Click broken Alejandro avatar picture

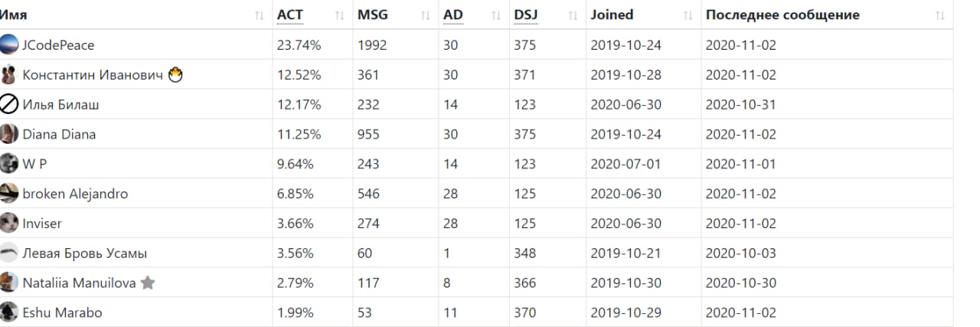point(9,193)
